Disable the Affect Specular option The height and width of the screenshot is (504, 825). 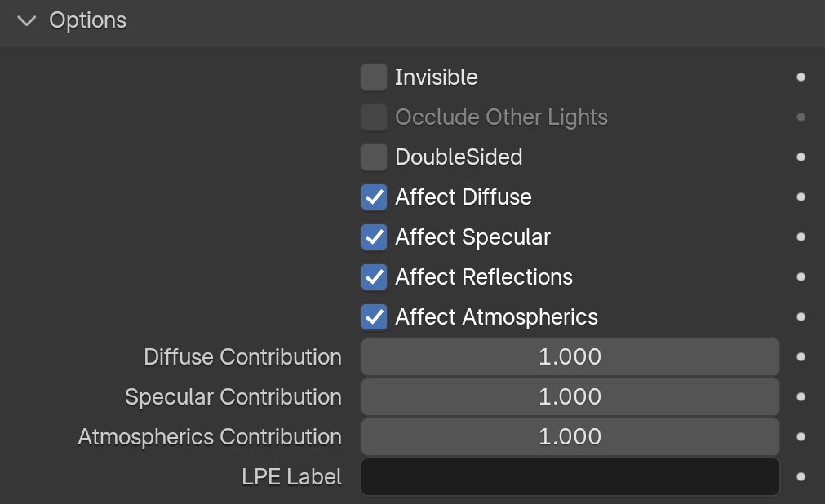(x=374, y=237)
